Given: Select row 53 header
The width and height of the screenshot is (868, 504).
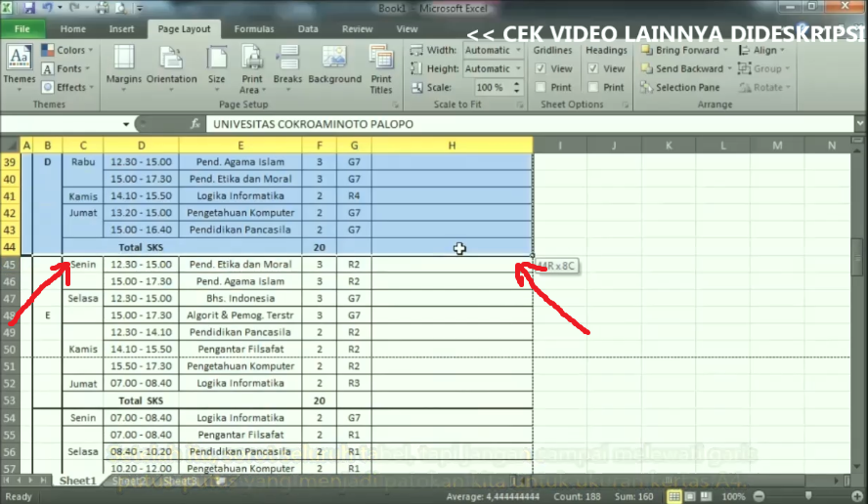Looking at the screenshot, I should pos(10,400).
